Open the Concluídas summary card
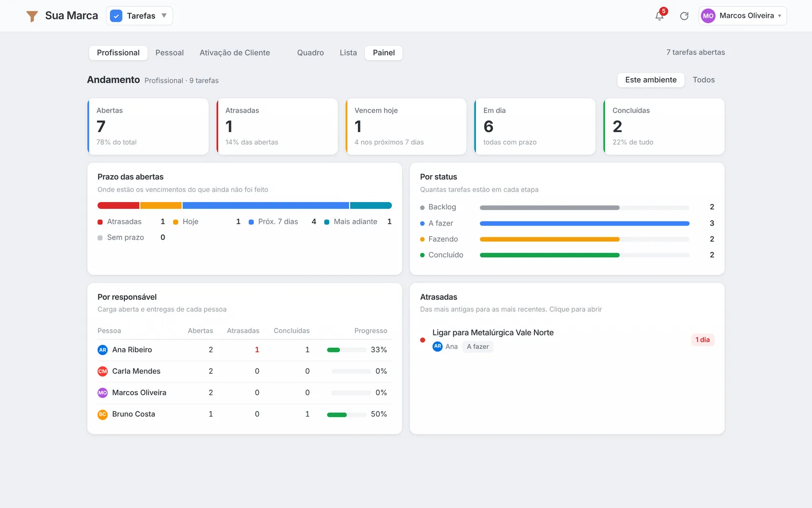This screenshot has width=812, height=508. click(664, 126)
